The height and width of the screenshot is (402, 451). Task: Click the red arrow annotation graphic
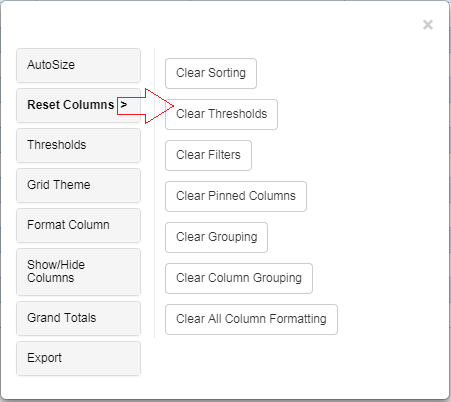145,106
